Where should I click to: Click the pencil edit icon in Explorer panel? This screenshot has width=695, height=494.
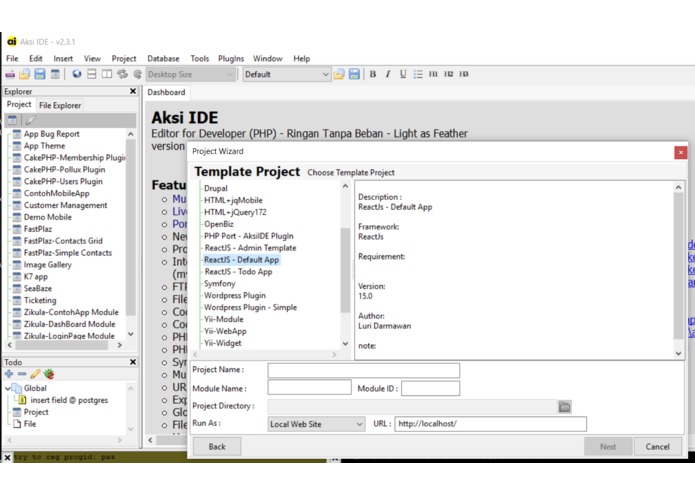30,120
